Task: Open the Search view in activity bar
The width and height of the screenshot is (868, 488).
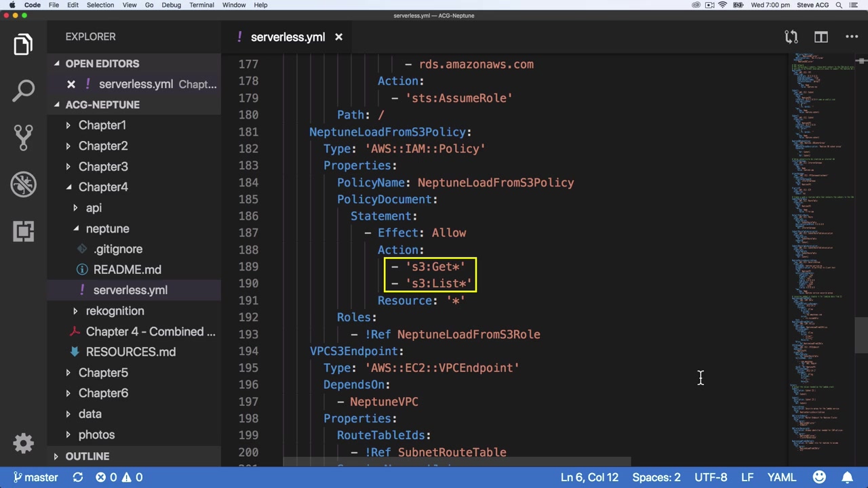Action: pos(23,90)
